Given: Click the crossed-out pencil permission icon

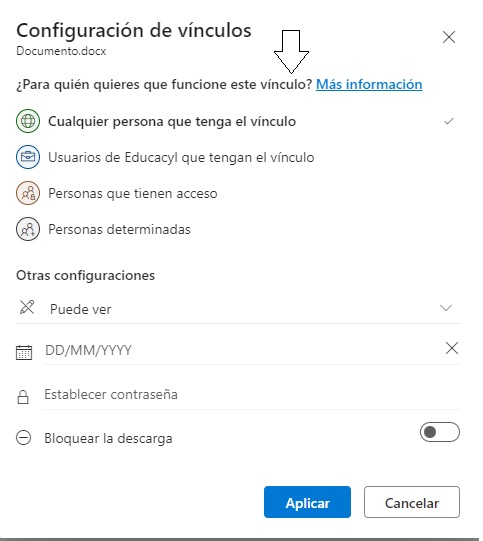Looking at the screenshot, I should click(27, 307).
